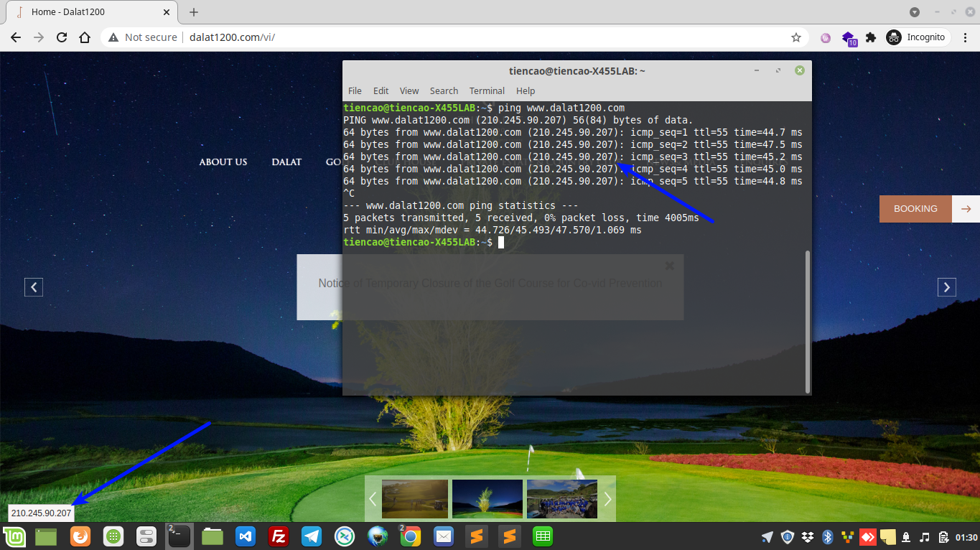Bookmark this page with the star icon
980x550 pixels.
click(x=795, y=37)
